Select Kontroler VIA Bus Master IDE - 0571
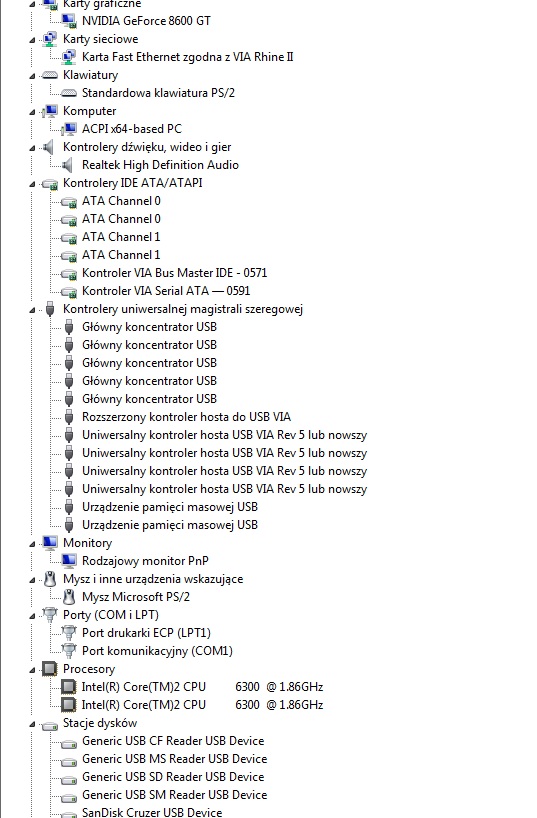 coord(174,273)
